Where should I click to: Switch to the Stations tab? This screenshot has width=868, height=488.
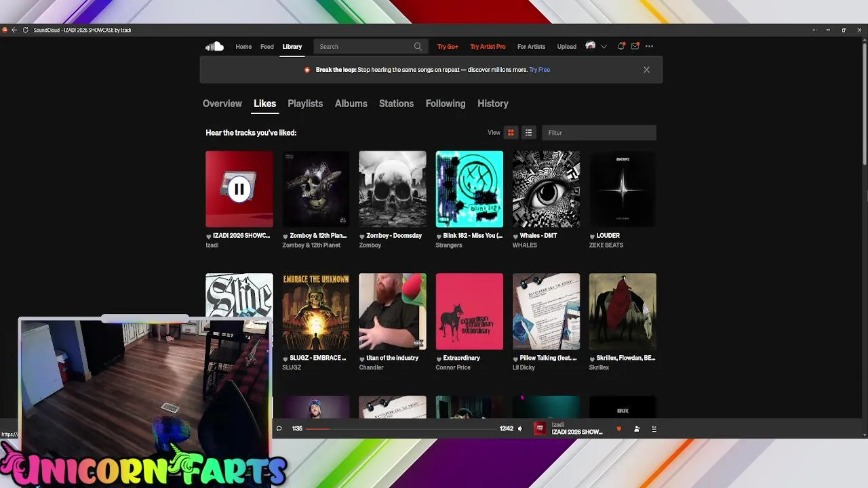(396, 104)
